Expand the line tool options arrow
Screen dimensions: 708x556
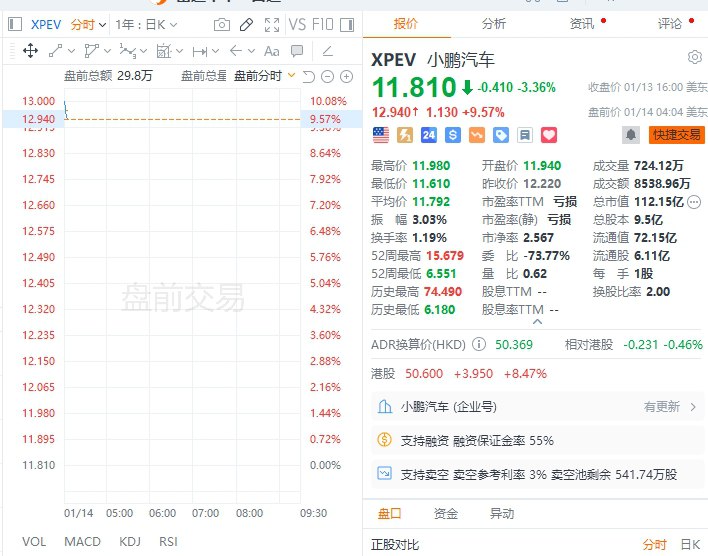(x=71, y=51)
